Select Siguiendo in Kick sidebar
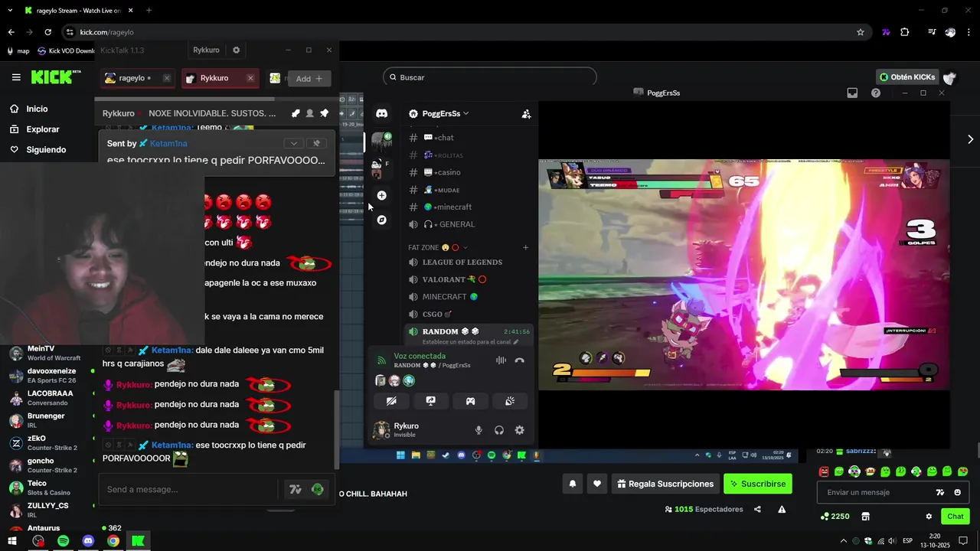The width and height of the screenshot is (980, 551). click(x=46, y=149)
